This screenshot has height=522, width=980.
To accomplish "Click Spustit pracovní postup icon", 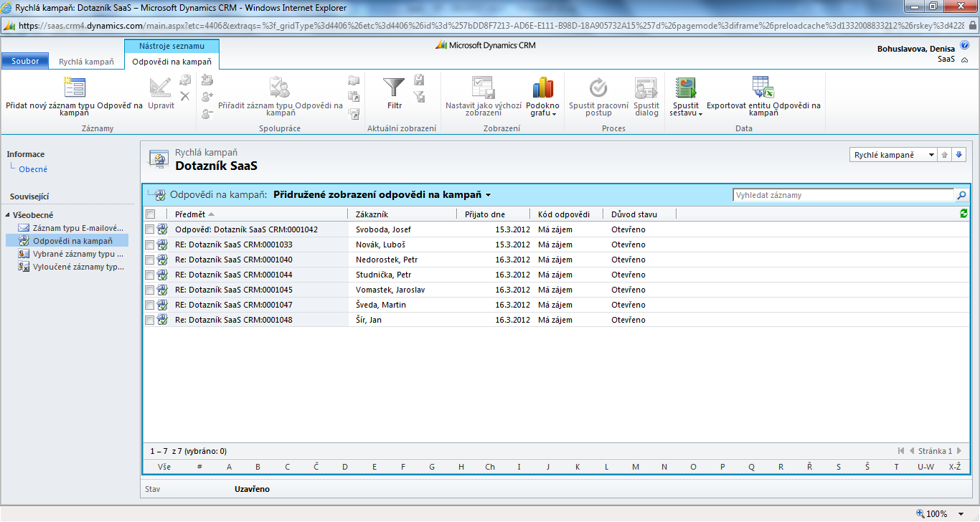I will [598, 87].
